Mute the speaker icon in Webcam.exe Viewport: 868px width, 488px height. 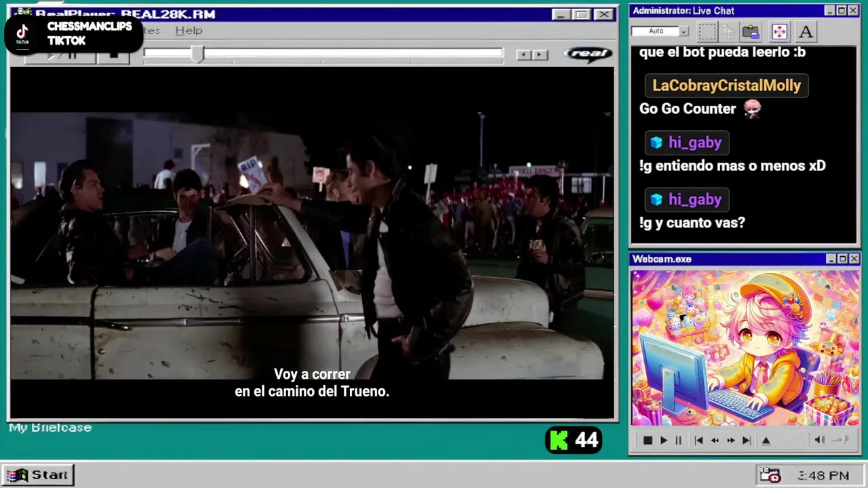[819, 440]
